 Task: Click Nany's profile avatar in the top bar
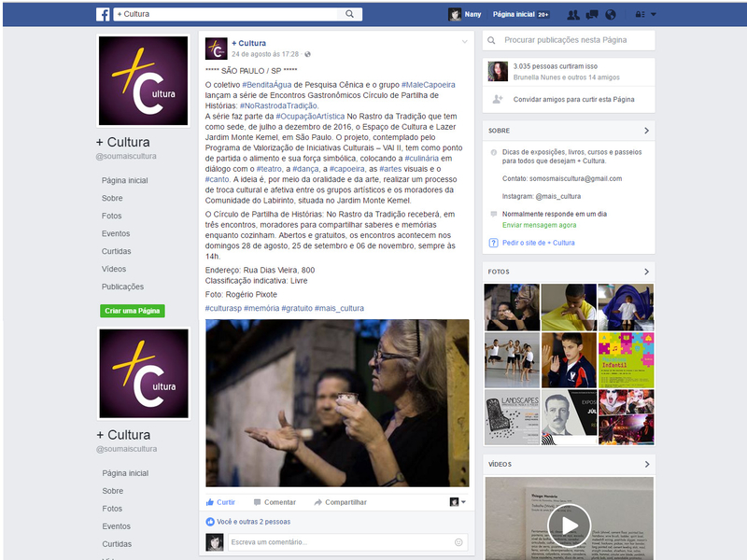(455, 14)
